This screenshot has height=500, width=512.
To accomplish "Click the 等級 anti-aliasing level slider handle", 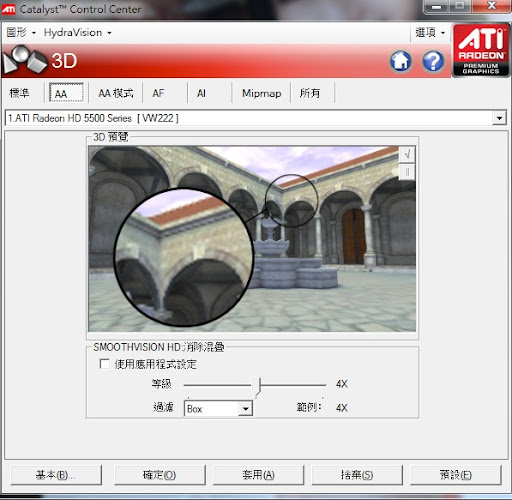I will pyautogui.click(x=256, y=386).
